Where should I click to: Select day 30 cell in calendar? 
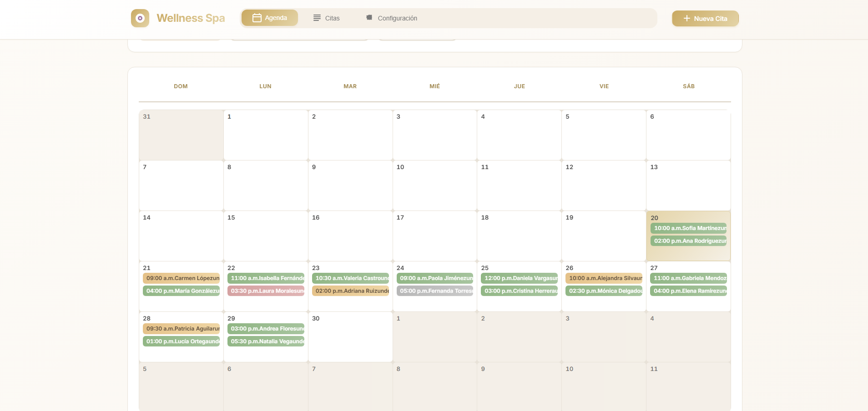pos(350,341)
